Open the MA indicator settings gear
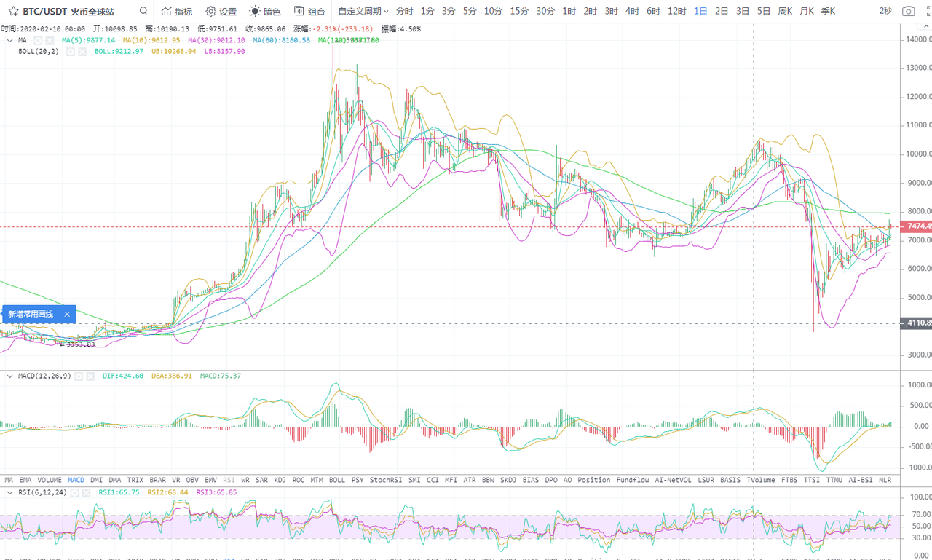This screenshot has height=560, width=932. point(38,40)
